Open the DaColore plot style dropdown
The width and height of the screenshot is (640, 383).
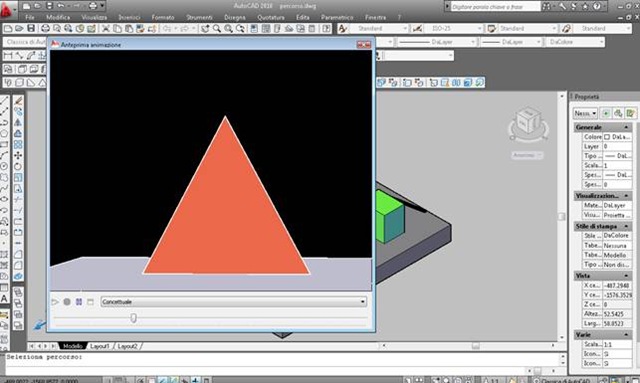click(575, 42)
